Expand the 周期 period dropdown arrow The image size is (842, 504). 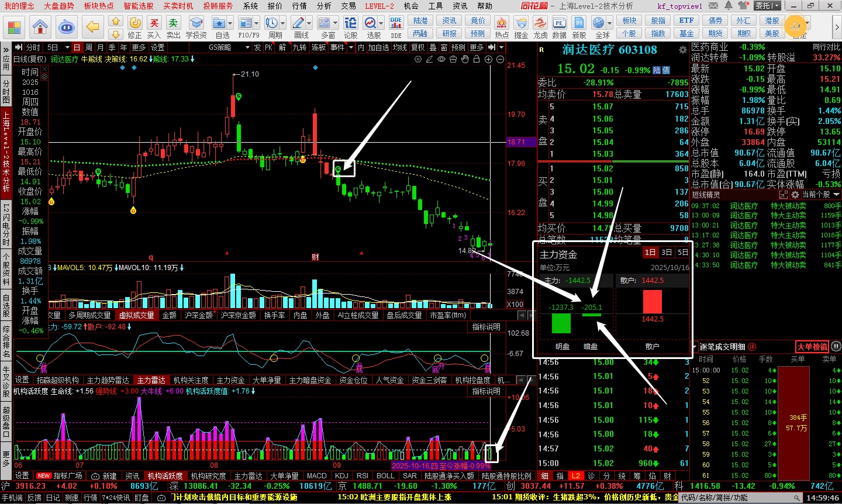(x=282, y=23)
